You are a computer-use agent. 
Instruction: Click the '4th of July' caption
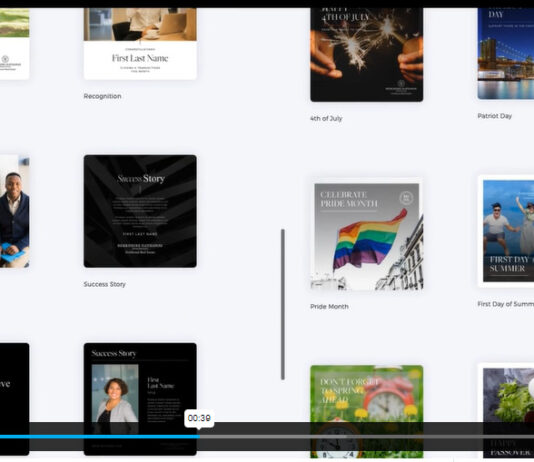(326, 118)
